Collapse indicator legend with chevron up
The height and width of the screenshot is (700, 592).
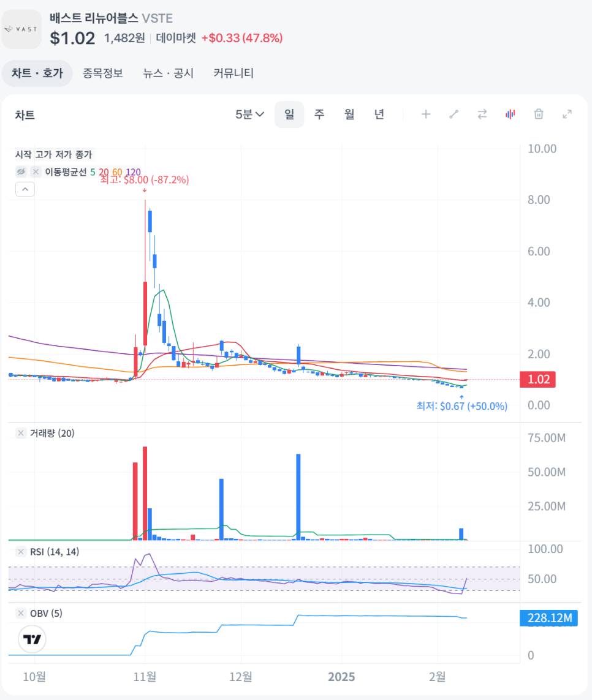click(25, 189)
